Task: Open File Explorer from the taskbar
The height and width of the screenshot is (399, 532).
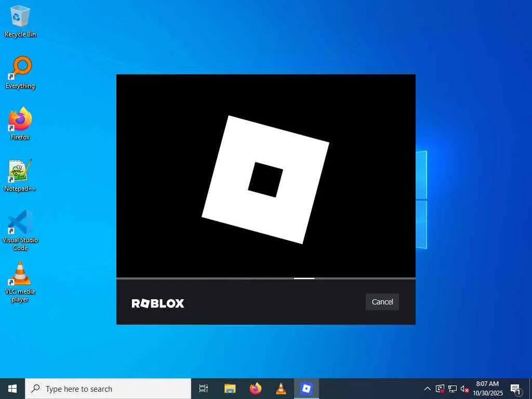Action: 230,389
